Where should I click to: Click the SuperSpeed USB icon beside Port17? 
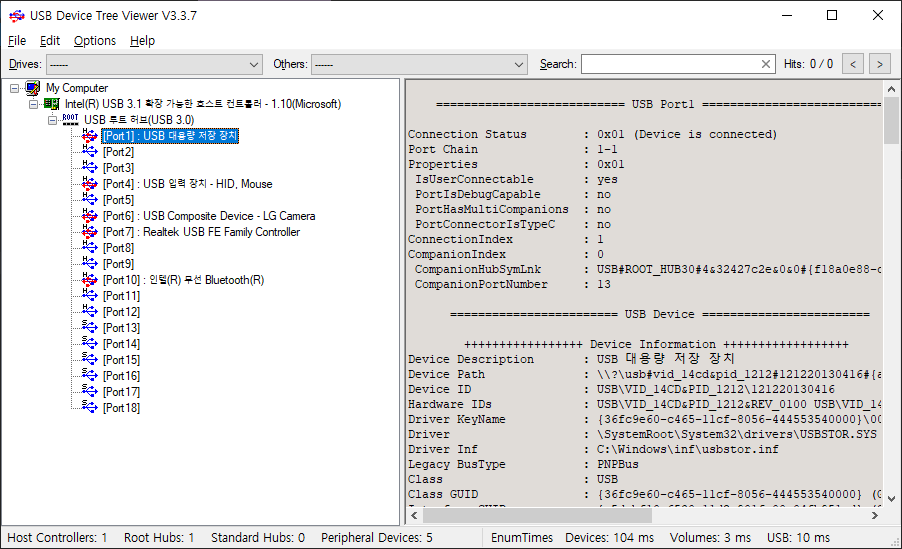tap(89, 392)
